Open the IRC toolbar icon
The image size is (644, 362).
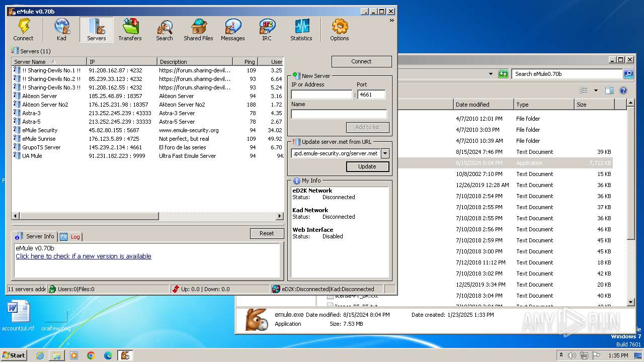click(x=267, y=30)
